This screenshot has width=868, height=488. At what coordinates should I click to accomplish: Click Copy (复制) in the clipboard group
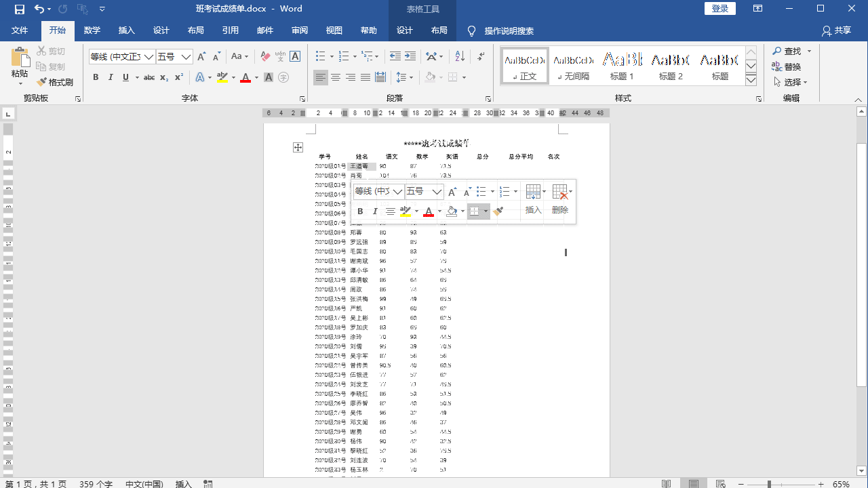click(51, 66)
